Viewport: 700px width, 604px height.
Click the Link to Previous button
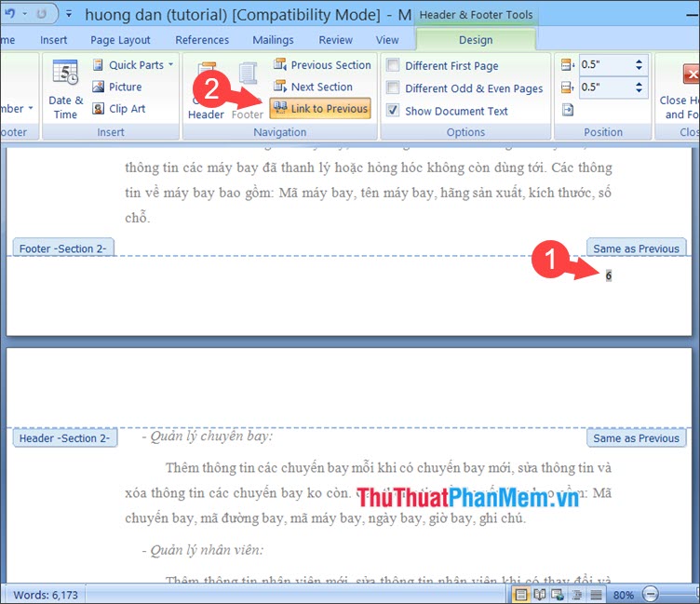[319, 109]
